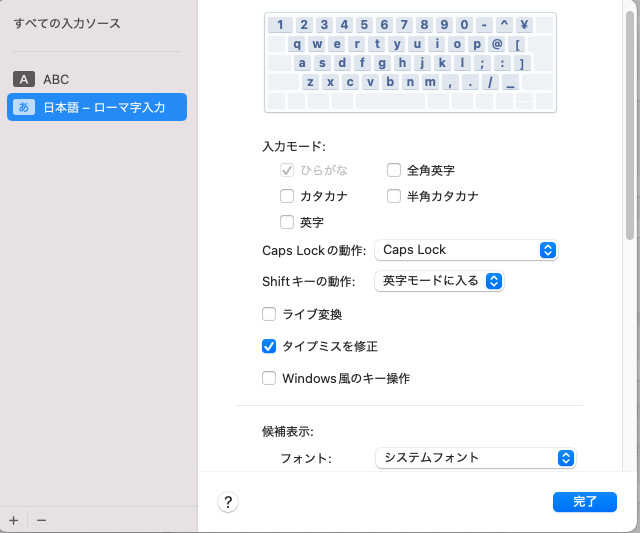
Task: Open the Shiftキーの動作 dropdown
Action: pos(438,281)
